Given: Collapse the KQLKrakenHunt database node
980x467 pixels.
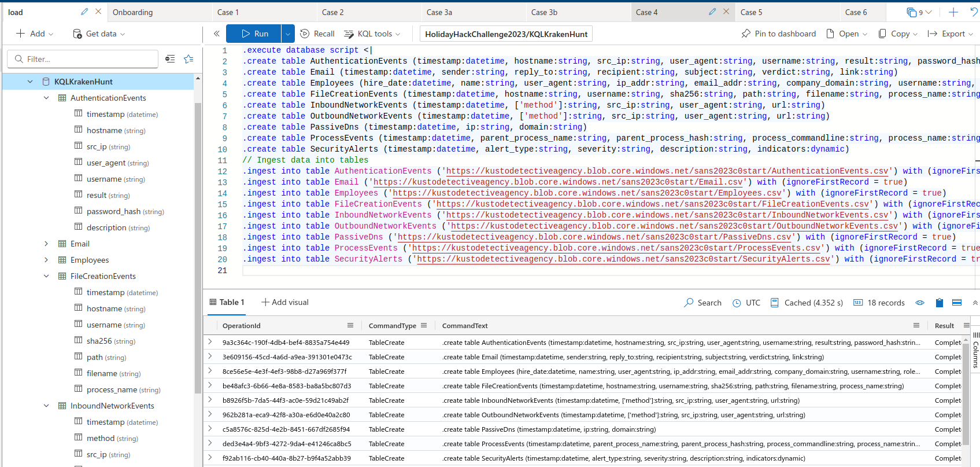Looking at the screenshot, I should tap(30, 82).
